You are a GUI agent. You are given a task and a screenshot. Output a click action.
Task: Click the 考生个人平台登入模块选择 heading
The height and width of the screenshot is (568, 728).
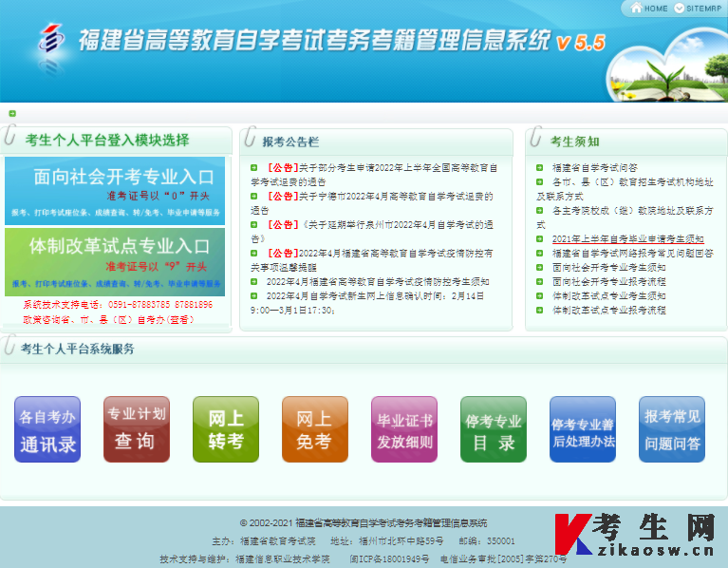[107, 140]
